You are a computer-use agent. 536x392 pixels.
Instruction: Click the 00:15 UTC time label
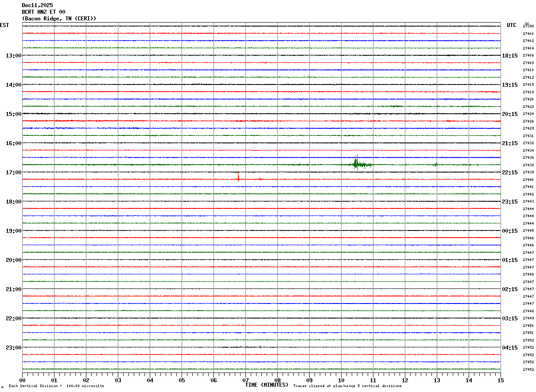510,231
